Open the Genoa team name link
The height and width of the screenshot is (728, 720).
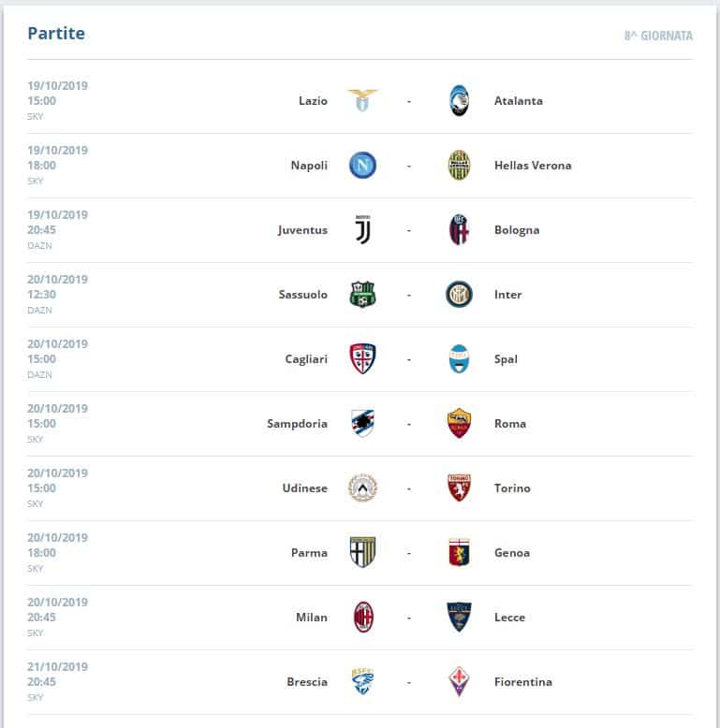pyautogui.click(x=512, y=552)
